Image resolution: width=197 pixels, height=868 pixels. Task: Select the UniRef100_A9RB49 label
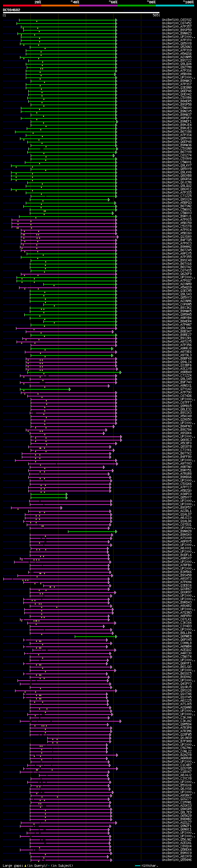click(177, 372)
